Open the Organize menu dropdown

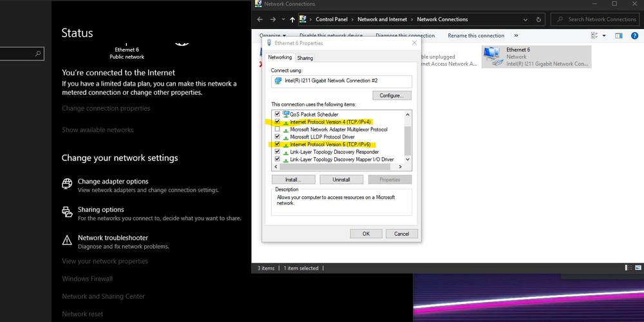click(272, 35)
